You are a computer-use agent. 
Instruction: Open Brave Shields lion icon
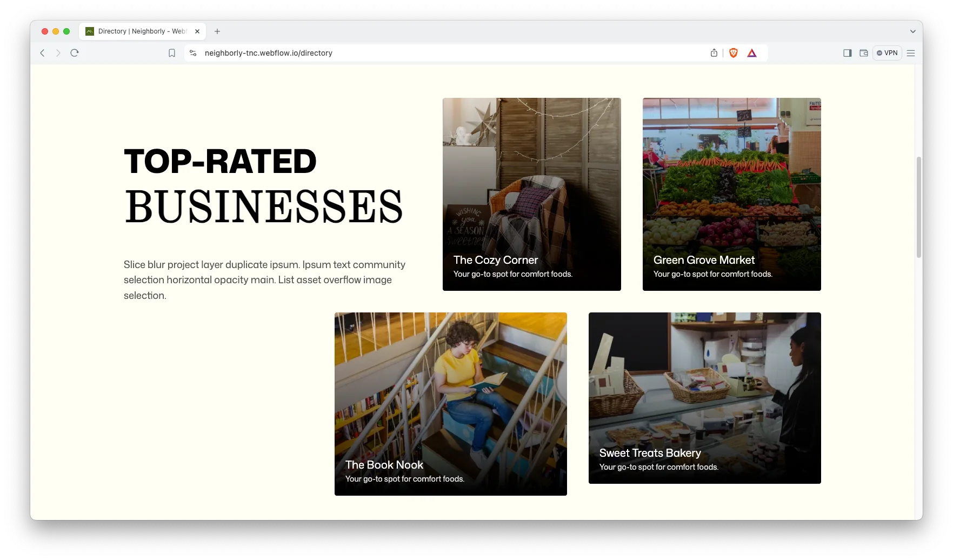pyautogui.click(x=734, y=53)
